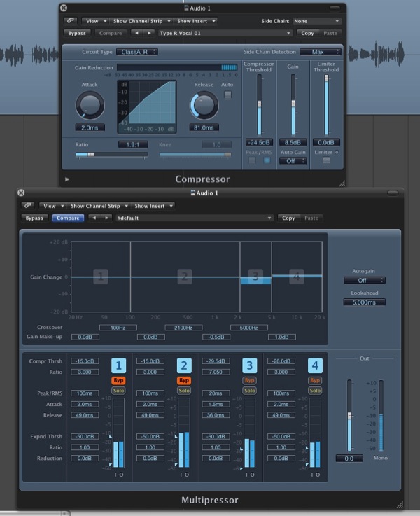420x516 pixels.
Task: Click Compare button in Compressor window
Action: [111, 33]
